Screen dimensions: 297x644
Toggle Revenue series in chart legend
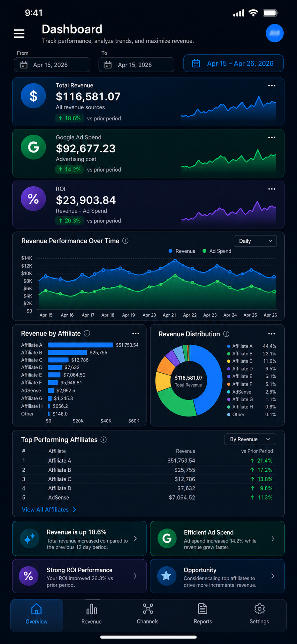(182, 251)
